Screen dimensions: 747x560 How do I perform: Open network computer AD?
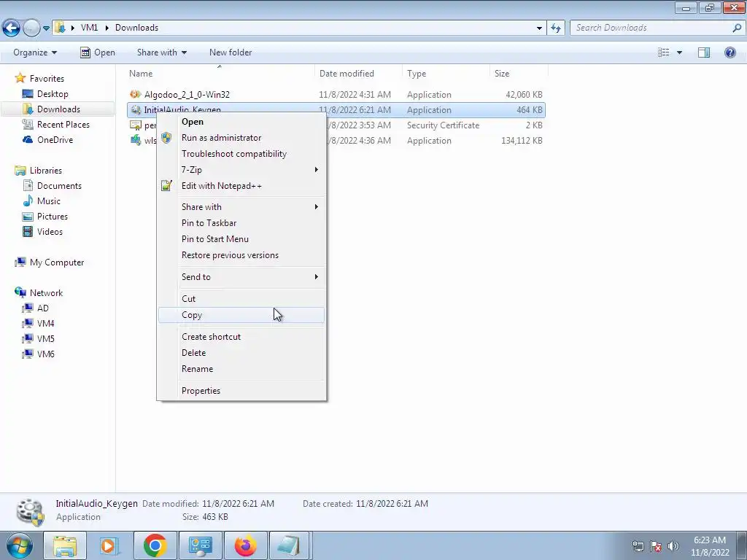[x=42, y=308]
